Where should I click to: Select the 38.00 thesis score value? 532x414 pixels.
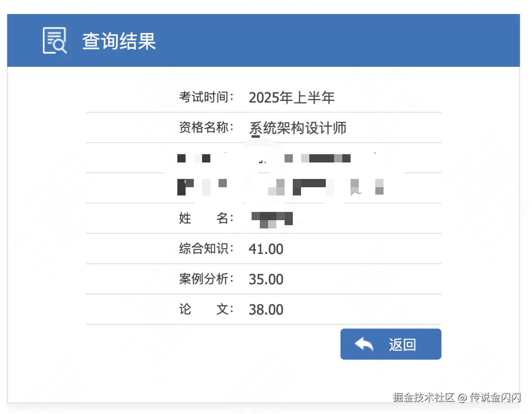click(266, 309)
